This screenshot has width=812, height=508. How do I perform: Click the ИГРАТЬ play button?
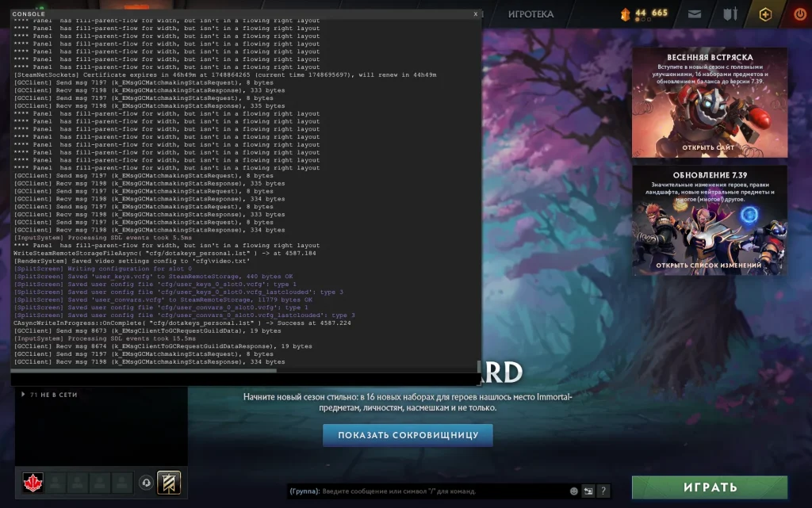(x=710, y=487)
